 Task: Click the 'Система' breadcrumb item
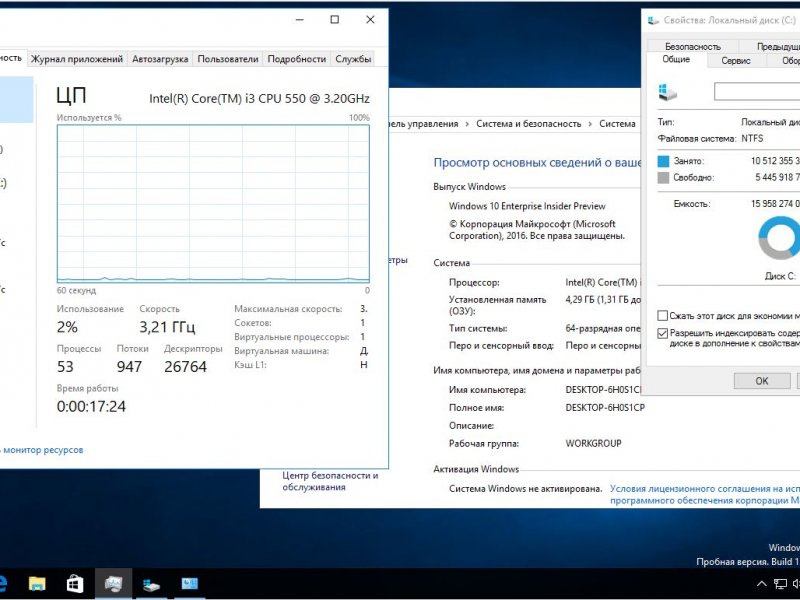617,124
